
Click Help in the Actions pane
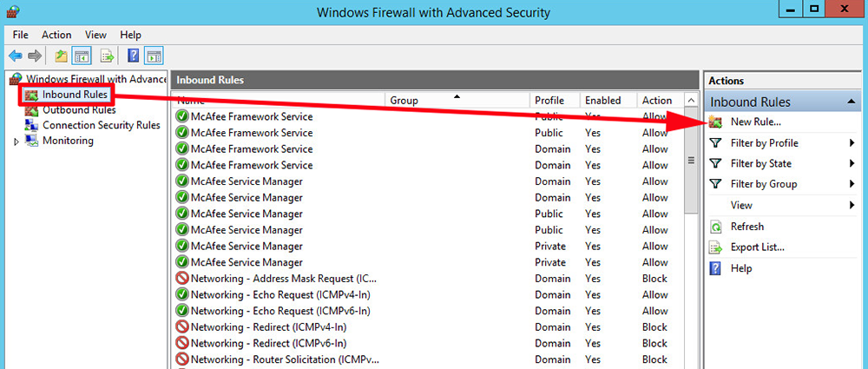click(741, 268)
